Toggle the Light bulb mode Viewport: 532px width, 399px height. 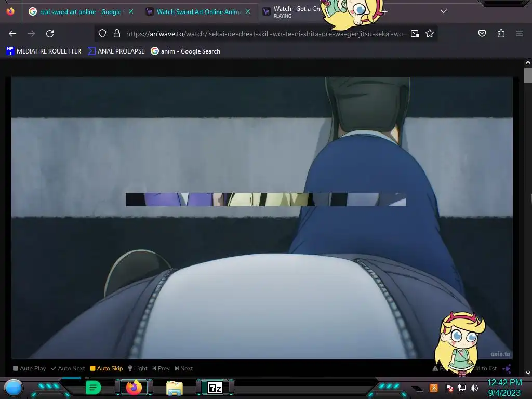pos(137,368)
